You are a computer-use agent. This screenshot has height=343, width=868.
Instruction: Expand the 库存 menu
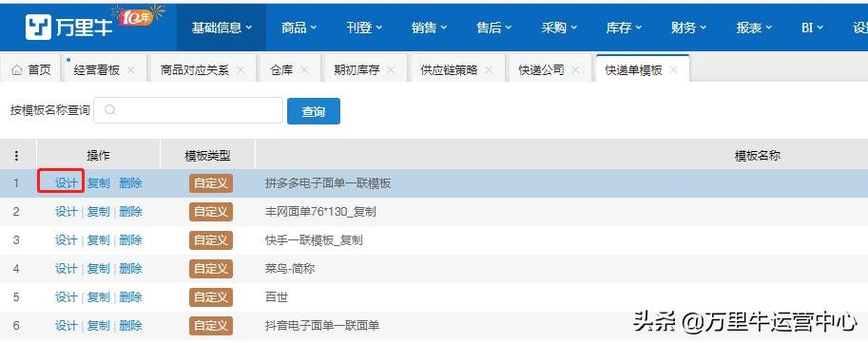pyautogui.click(x=624, y=28)
